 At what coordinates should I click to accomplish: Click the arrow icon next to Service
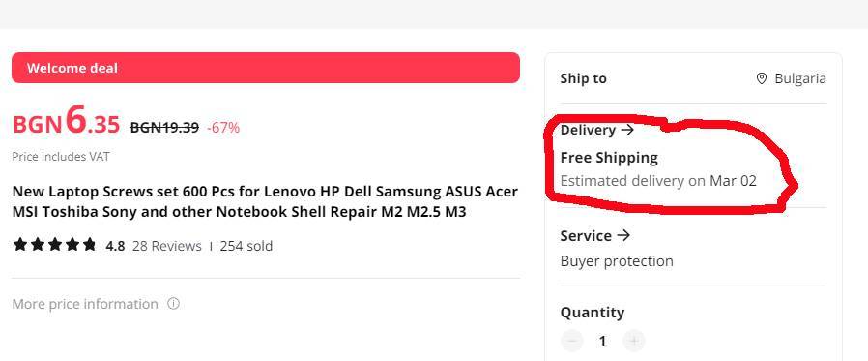tap(623, 236)
